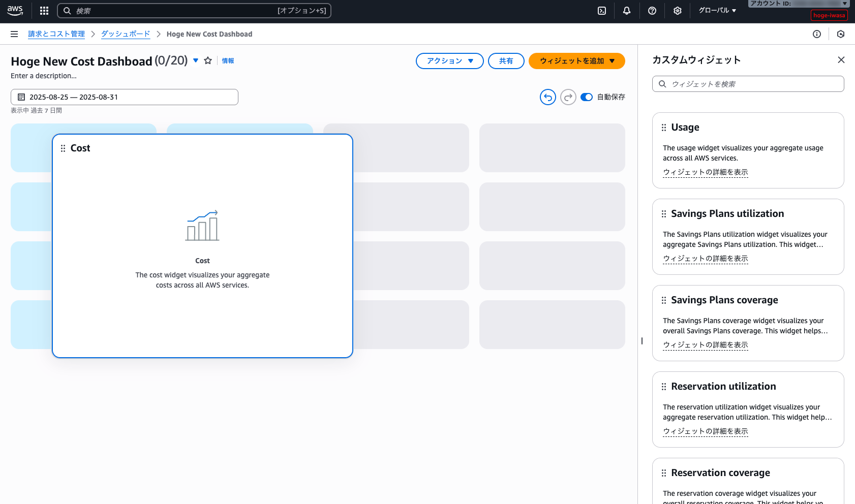Click the AWS top search field
Viewport: 855px width, 504px height.
(194, 11)
